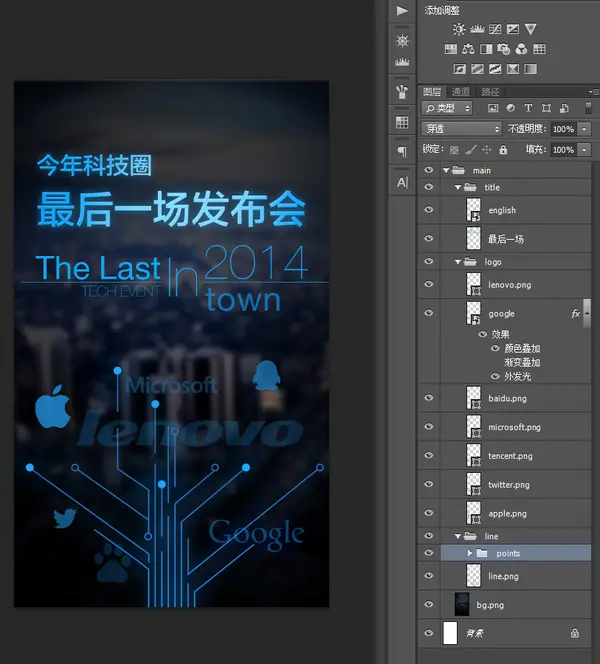The height and width of the screenshot is (664, 600).
Task: Open the Brush Presets panel icon
Action: click(402, 91)
